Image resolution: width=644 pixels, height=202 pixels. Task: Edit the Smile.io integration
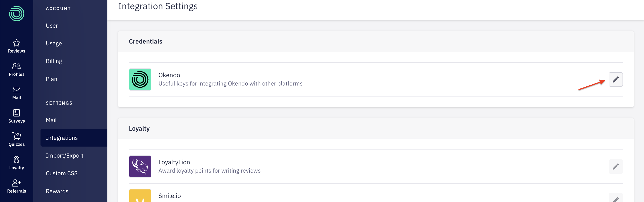coord(615,198)
